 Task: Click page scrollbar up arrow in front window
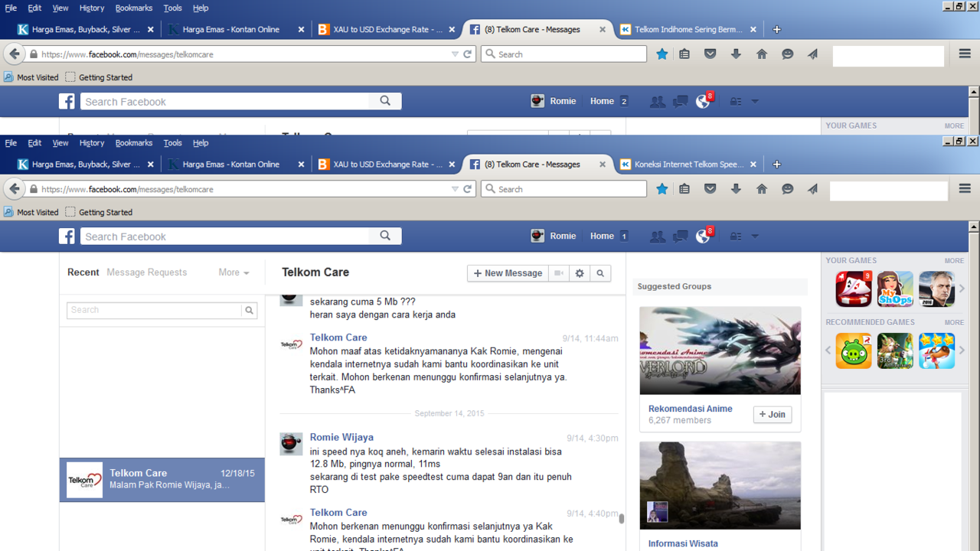pyautogui.click(x=974, y=227)
